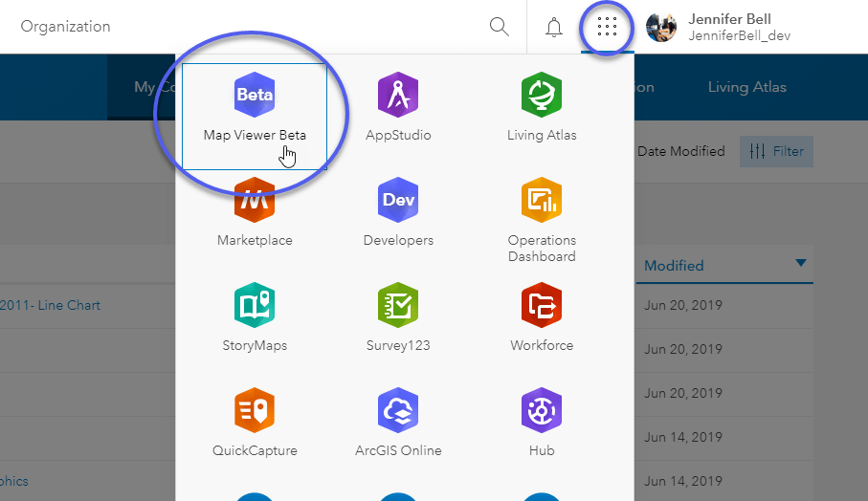The width and height of the screenshot is (868, 501).
Task: Open notifications bell
Action: 553,27
